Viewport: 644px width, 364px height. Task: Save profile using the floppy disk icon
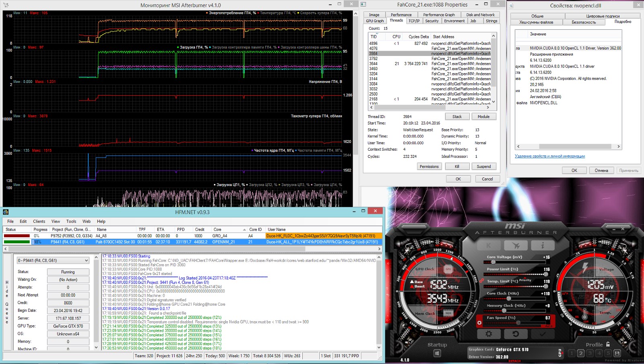point(617,353)
